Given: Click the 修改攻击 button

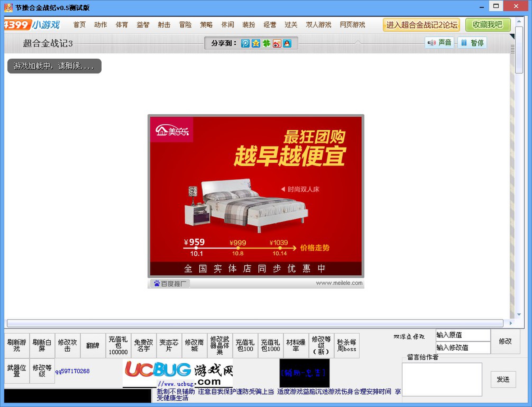Looking at the screenshot, I should (67, 345).
